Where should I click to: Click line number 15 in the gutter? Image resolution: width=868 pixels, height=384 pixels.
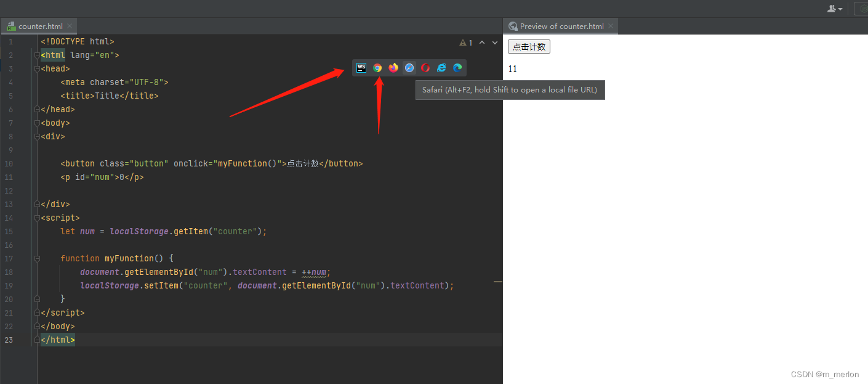(9, 231)
